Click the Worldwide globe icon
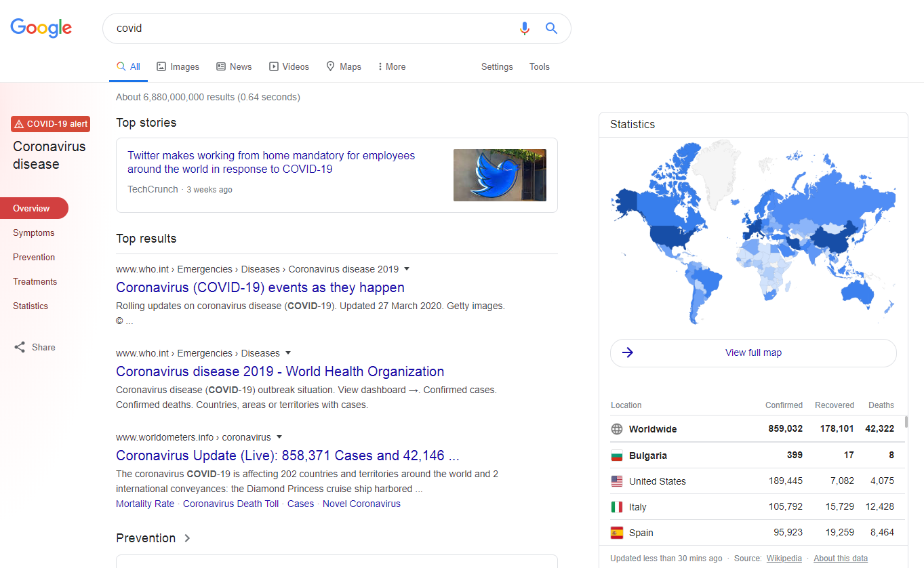 [x=617, y=429]
